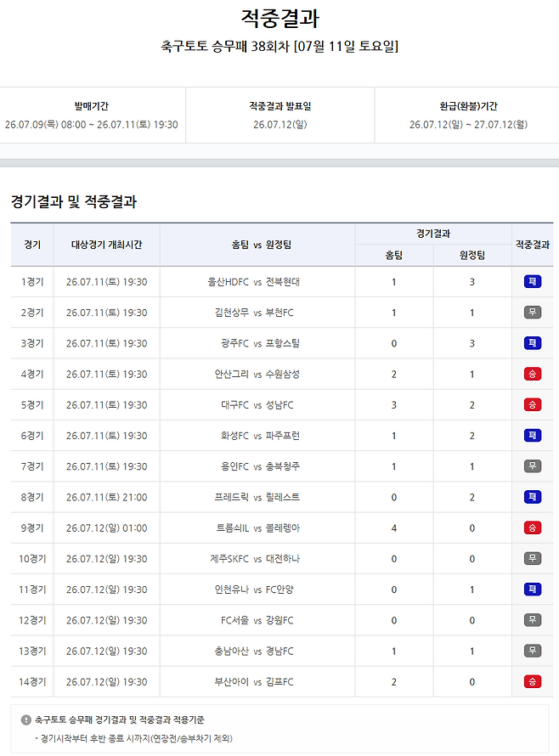Click home score 4 for 9경기
Image resolution: width=559 pixels, height=756 pixels.
(394, 528)
